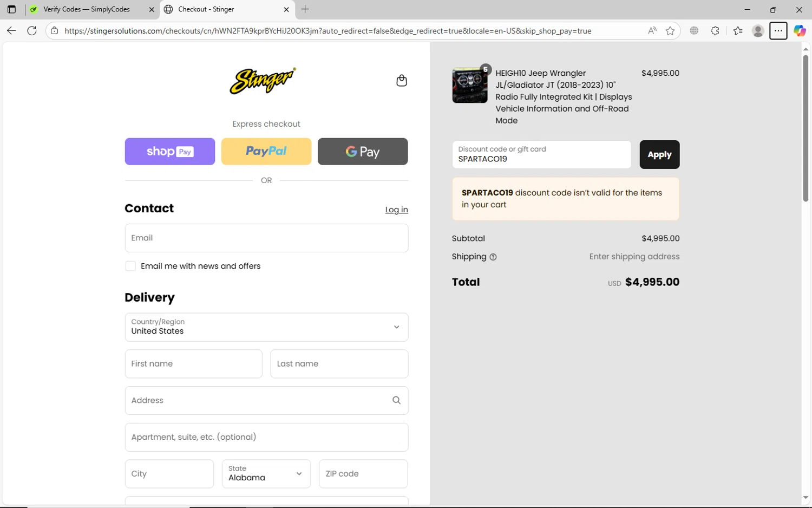This screenshot has width=812, height=508.
Task: Click scrollbar down arrow
Action: [x=806, y=498]
